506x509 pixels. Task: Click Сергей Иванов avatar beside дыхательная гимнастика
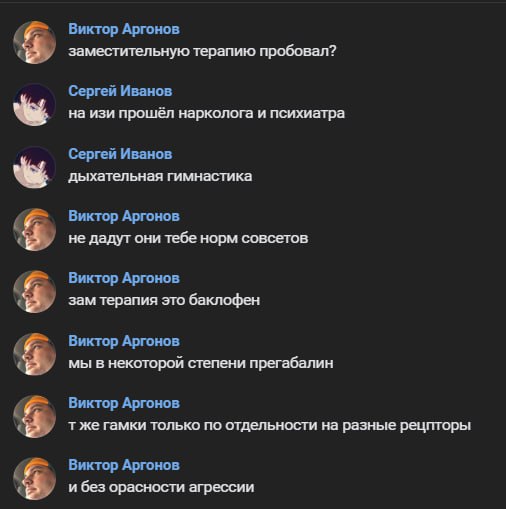(x=34, y=167)
